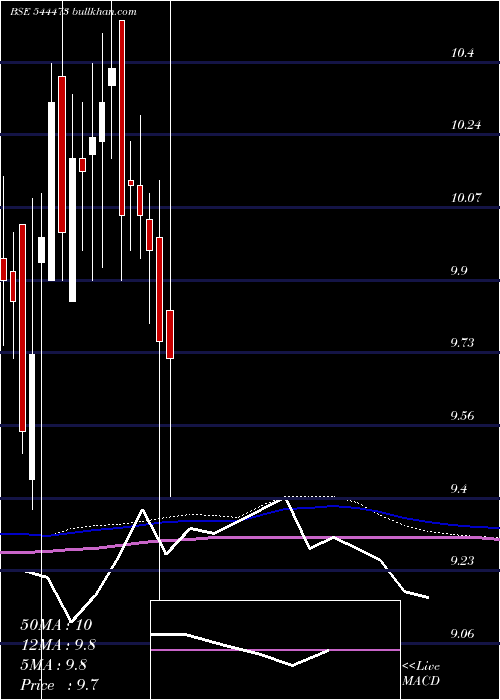This screenshot has width=500, height=700.
Task: Click the 10.4 price axis label
Action: click(462, 53)
